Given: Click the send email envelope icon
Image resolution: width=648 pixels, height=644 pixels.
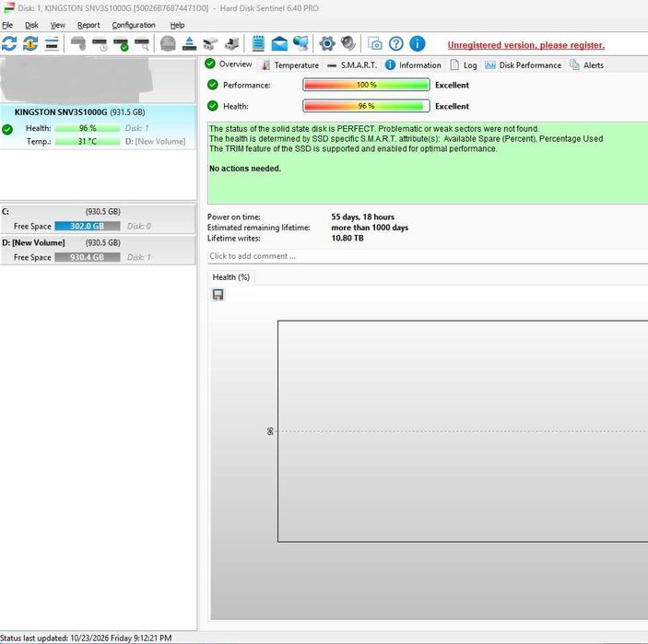Looking at the screenshot, I should (x=279, y=44).
